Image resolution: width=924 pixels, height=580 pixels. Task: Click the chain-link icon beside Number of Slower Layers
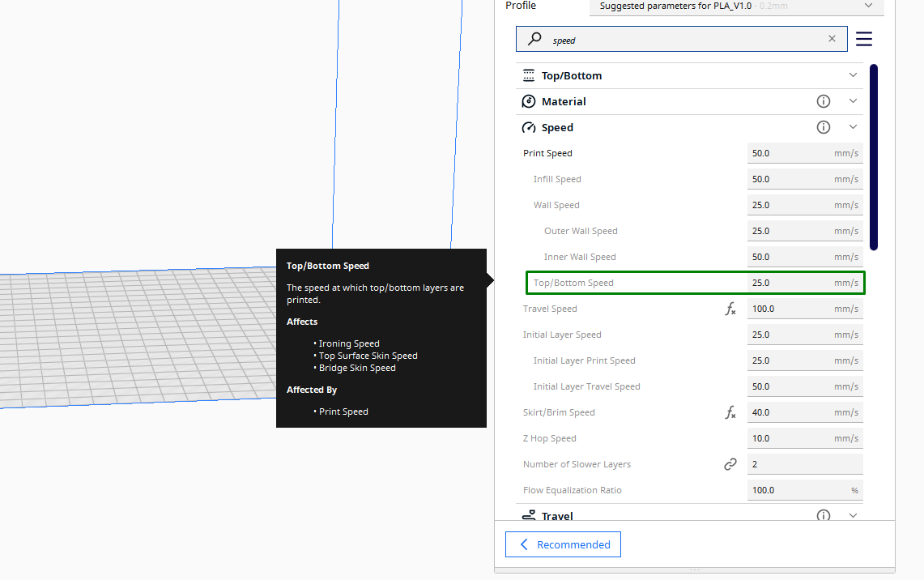730,464
